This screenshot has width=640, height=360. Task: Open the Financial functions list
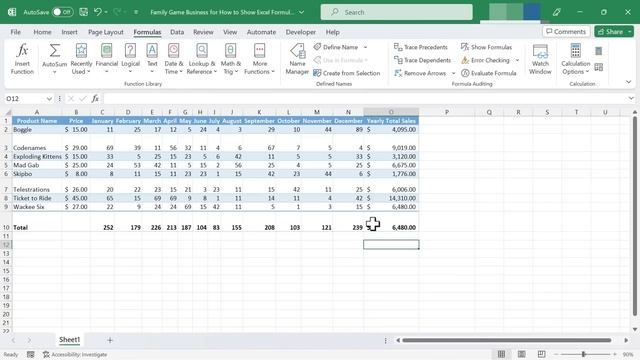click(x=107, y=59)
